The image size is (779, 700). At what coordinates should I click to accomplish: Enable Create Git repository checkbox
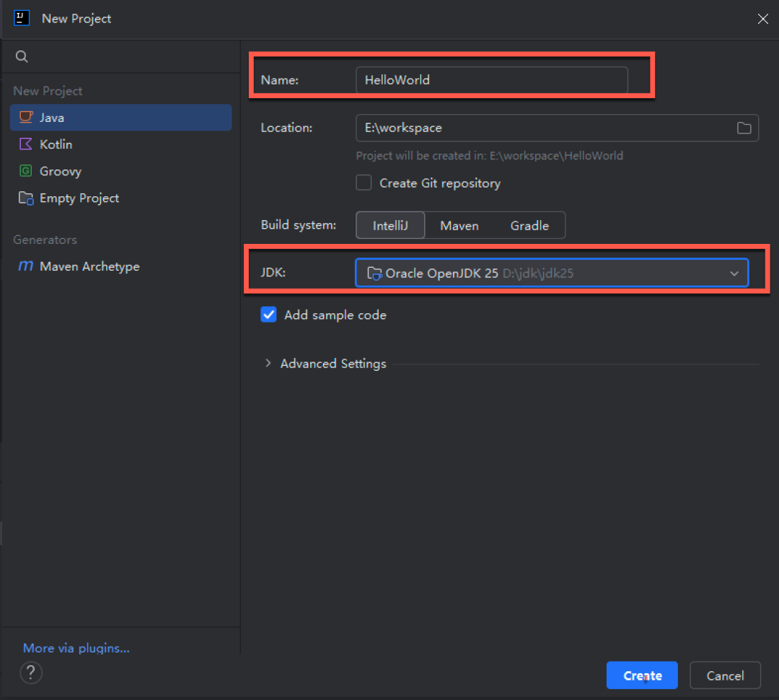pos(364,183)
